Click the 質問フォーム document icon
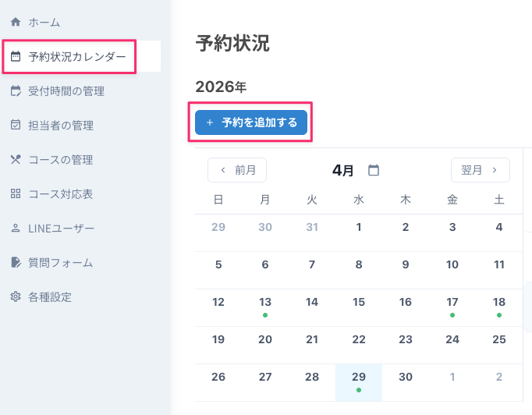This screenshot has height=415, width=532. click(16, 262)
